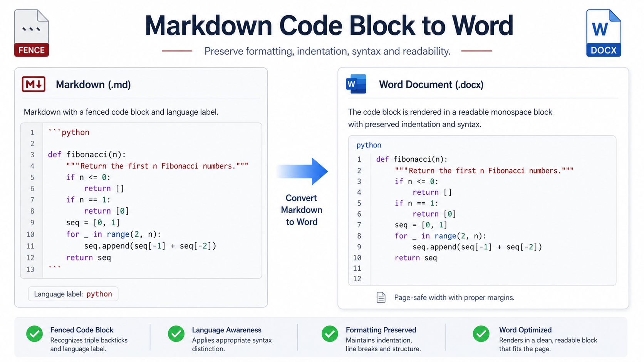Click the '```python' opening fence line
Viewport: 644px width, 362px height.
[69, 132]
